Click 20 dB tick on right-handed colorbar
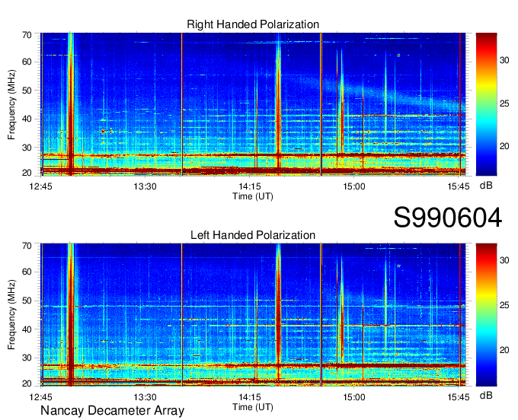This screenshot has width=518, height=420. coord(504,146)
